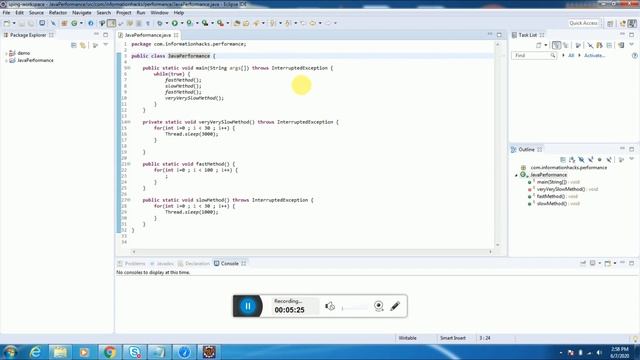The image size is (640, 360).
Task: Select the JavaPerformance.java editor tab
Action: point(148,35)
